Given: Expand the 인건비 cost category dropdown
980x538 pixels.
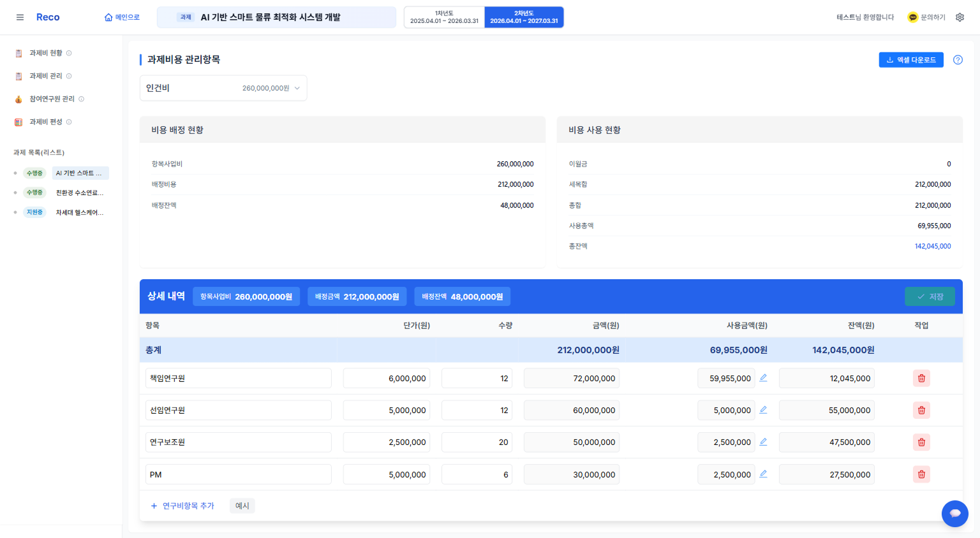Looking at the screenshot, I should point(223,88).
